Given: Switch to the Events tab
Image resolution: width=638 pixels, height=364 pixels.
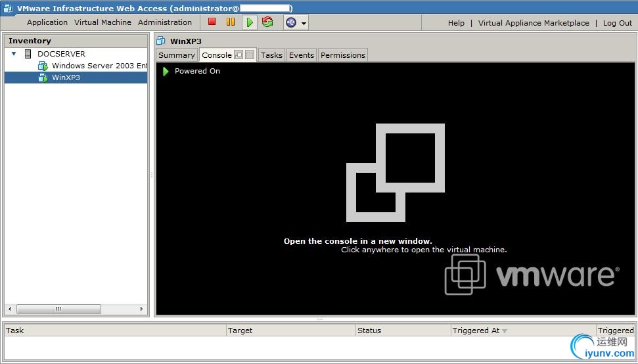Looking at the screenshot, I should tap(302, 55).
